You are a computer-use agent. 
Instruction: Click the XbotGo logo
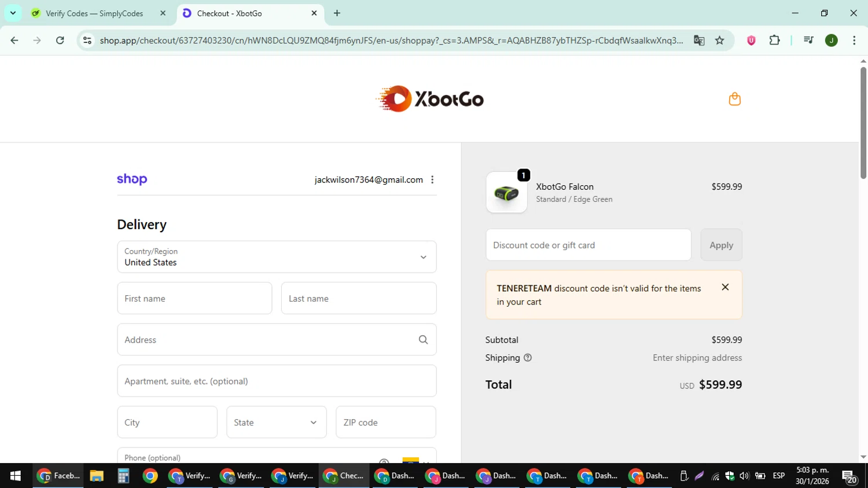tap(429, 99)
